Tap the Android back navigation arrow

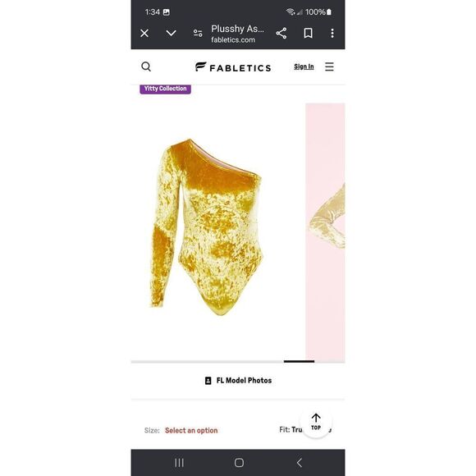[x=300, y=463]
